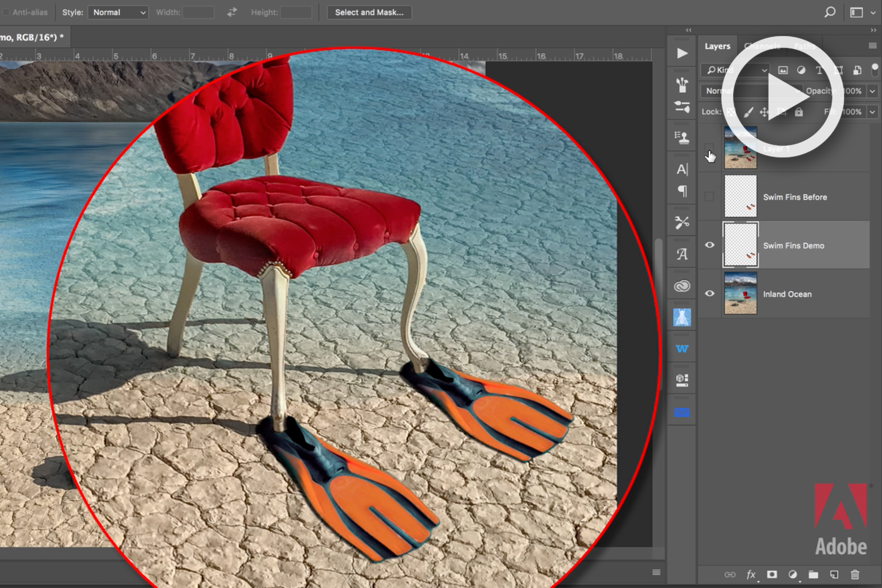Click the workspace layout icon
This screenshot has height=588, width=882.
[x=856, y=12]
